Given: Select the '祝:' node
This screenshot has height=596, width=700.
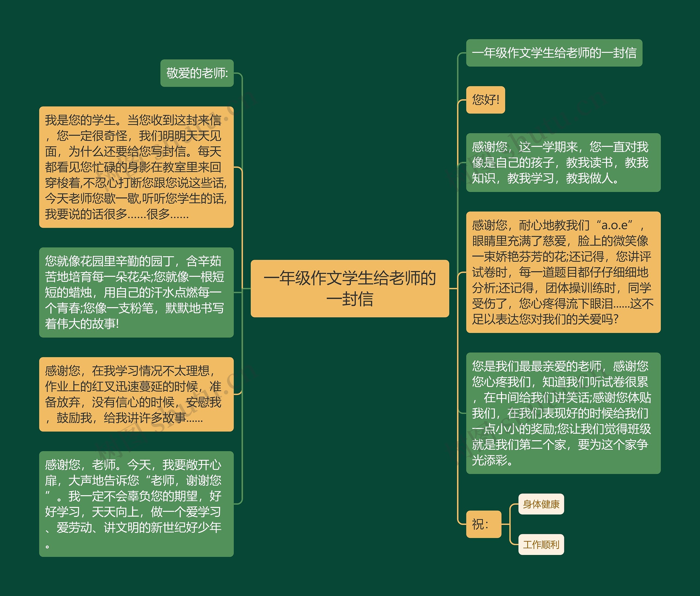Looking at the screenshot, I should [483, 524].
